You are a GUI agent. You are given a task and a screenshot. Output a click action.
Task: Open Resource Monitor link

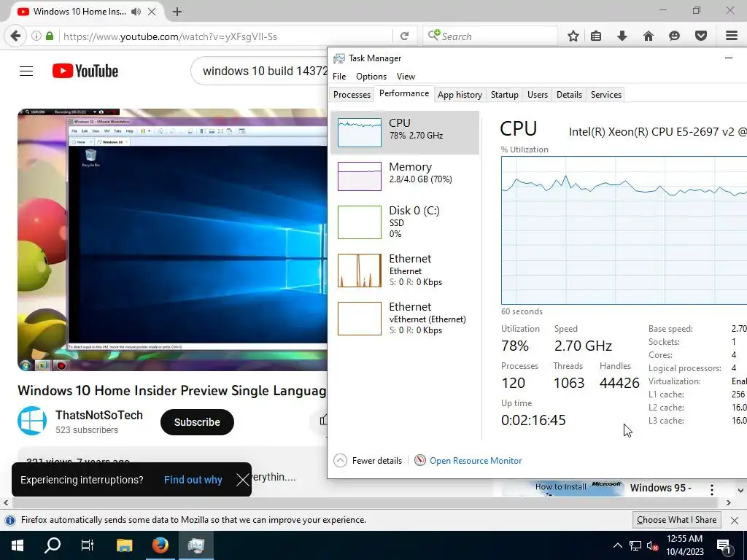tap(475, 461)
